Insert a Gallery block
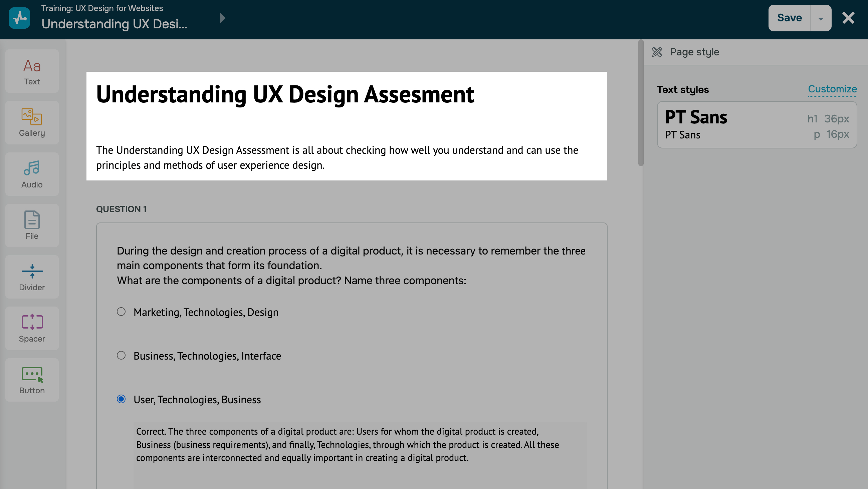Screen dimensions: 868x489 (32, 123)
